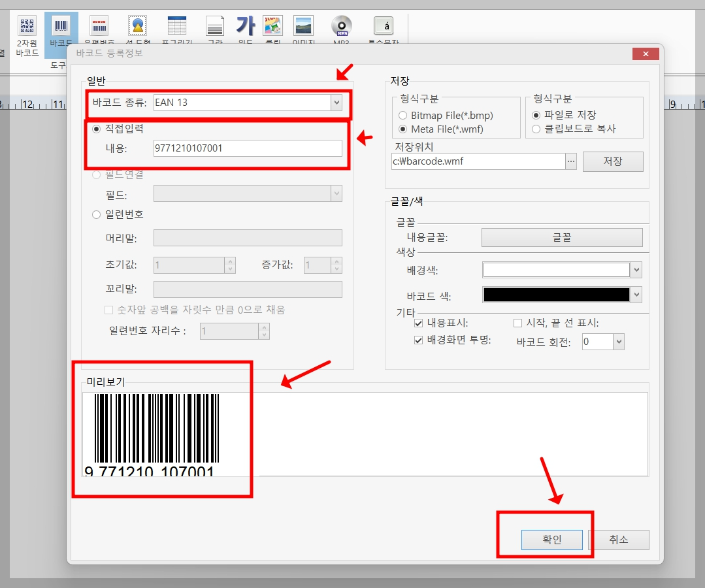This screenshot has height=588, width=705.
Task: Select 파일로 저장 save option
Action: (x=536, y=115)
